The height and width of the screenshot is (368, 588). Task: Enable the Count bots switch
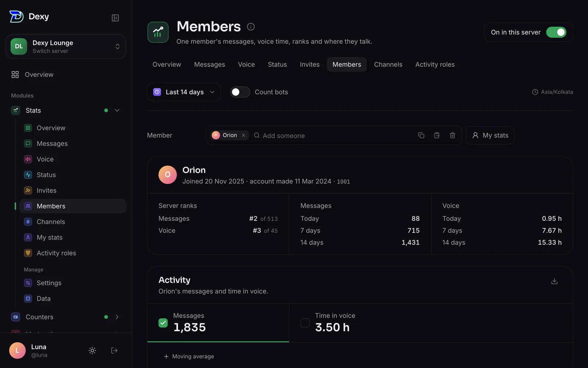(x=240, y=92)
